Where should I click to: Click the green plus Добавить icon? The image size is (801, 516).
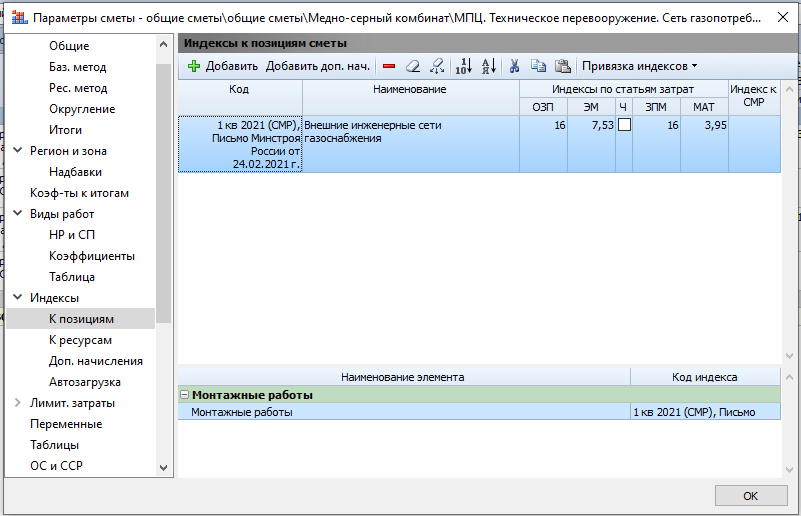click(194, 66)
